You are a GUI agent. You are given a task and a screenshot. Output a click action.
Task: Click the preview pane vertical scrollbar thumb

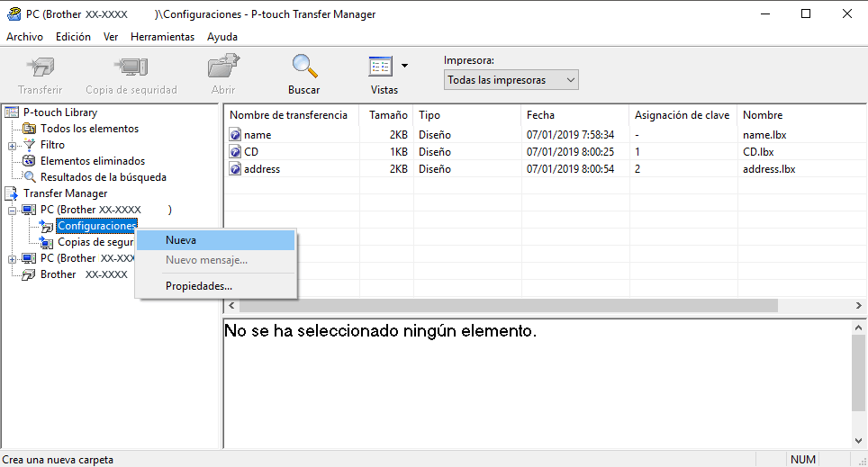tap(859, 373)
